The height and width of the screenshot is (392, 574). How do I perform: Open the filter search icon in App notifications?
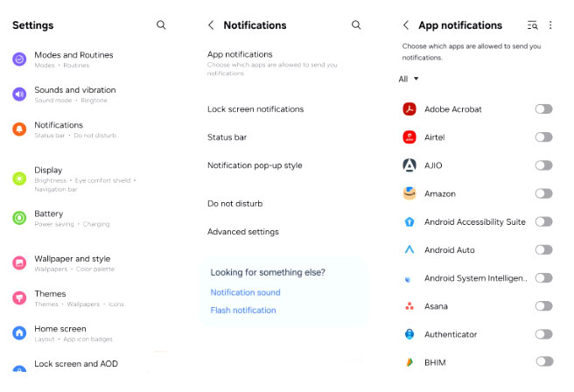coord(533,25)
